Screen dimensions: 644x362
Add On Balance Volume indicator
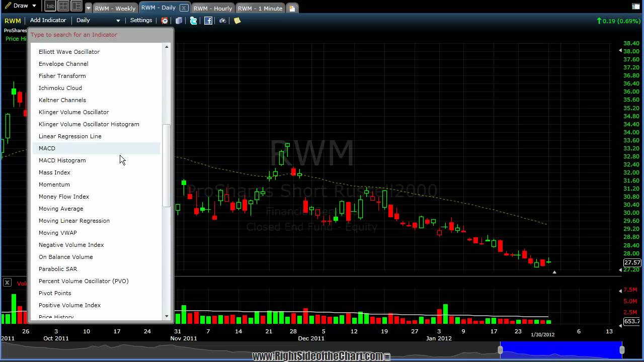click(x=97, y=257)
